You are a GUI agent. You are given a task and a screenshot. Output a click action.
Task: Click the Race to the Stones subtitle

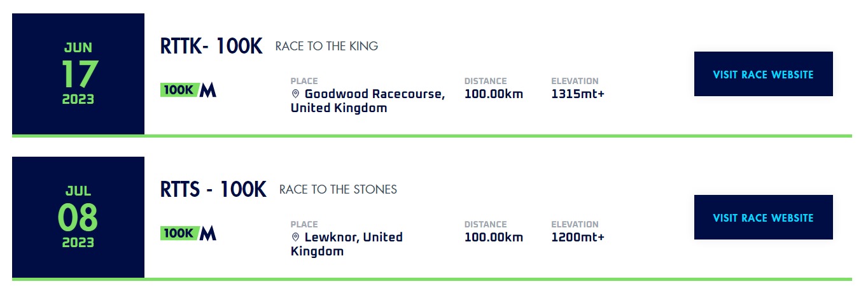tap(338, 190)
